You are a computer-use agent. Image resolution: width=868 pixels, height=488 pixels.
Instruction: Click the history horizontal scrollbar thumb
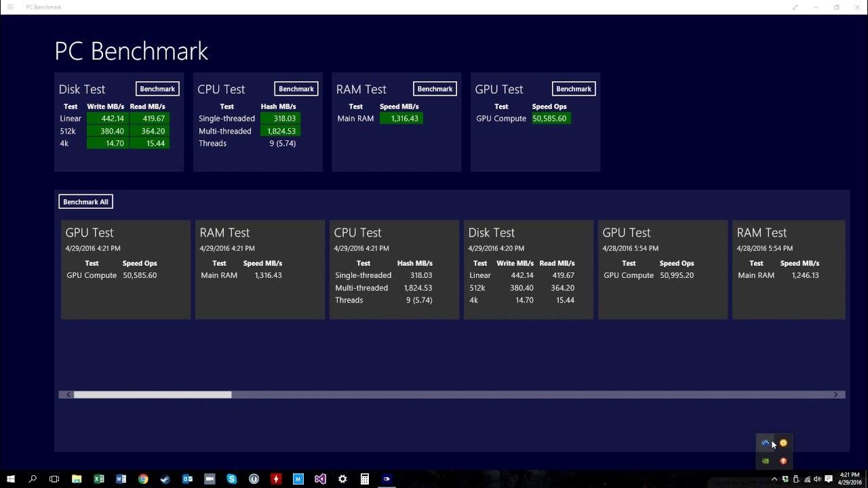153,394
